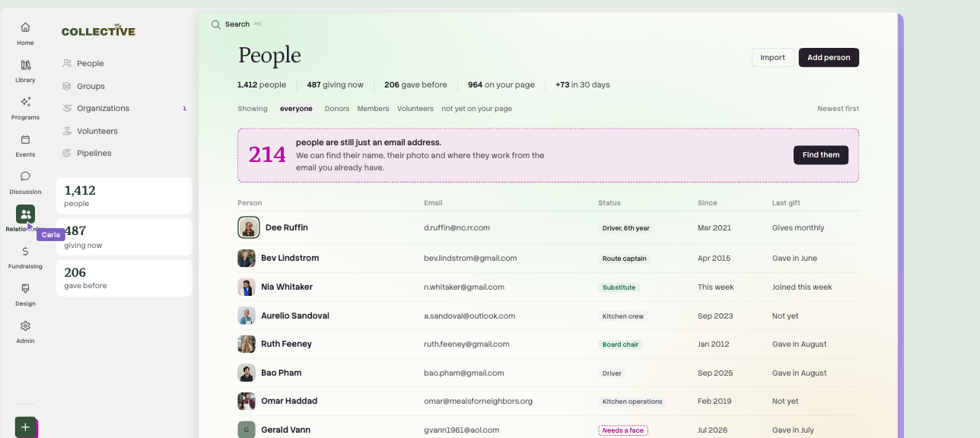Click email d.ruffin@nc.rr.com
The height and width of the screenshot is (438, 980).
[457, 227]
